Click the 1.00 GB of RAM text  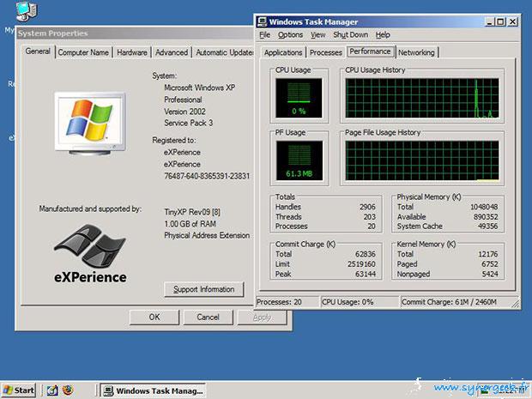(190, 224)
